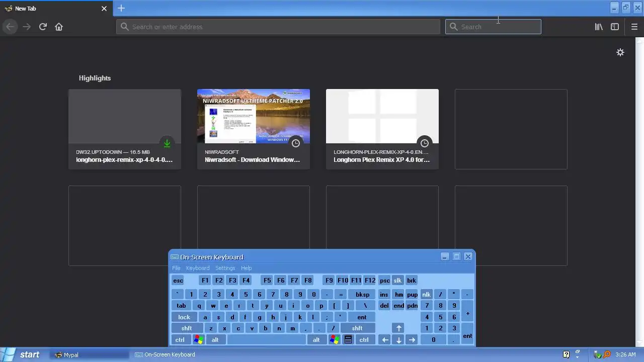Open a new tab with plus button
This screenshot has height=362, width=644.
(x=121, y=8)
